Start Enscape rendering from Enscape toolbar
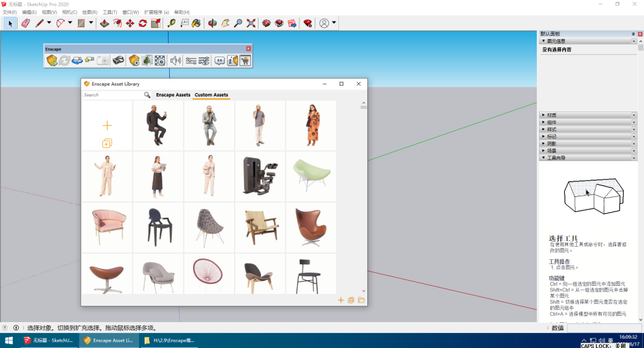 [x=52, y=60]
